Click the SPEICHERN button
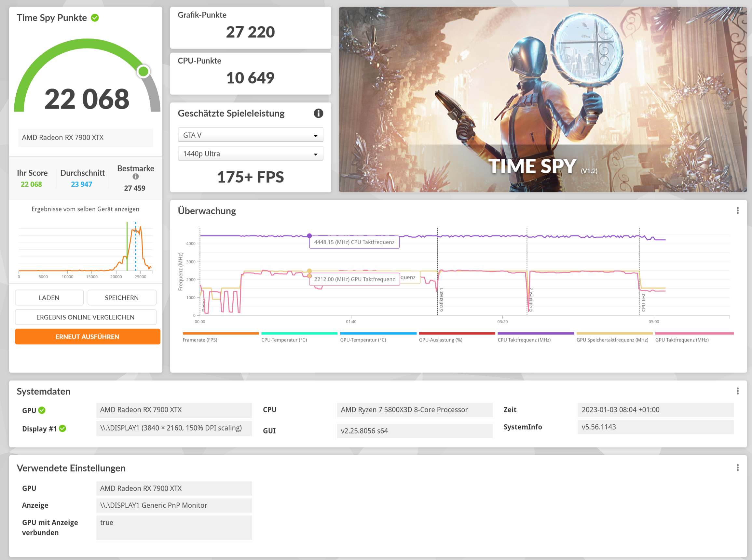Image resolution: width=752 pixels, height=560 pixels. [x=122, y=298]
